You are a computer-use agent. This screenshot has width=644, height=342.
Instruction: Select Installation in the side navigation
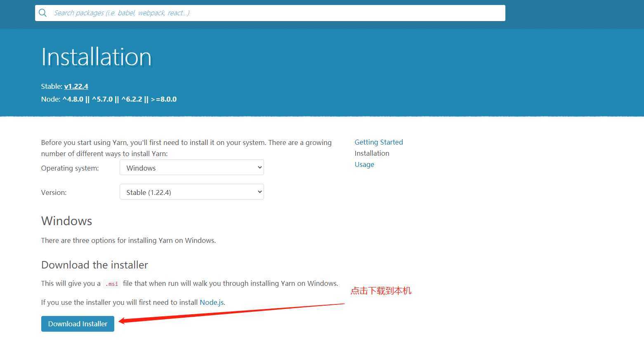(372, 153)
